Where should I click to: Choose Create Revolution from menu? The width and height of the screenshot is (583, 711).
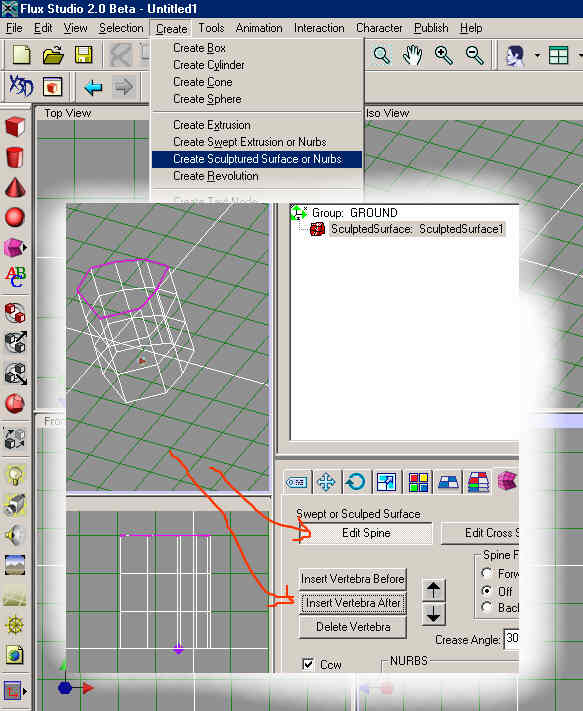pyautogui.click(x=257, y=176)
